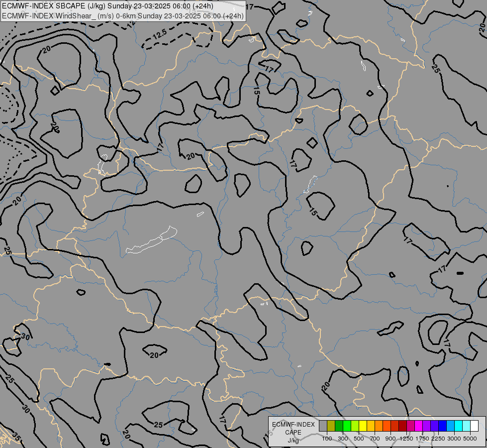
Task: Choose the bright green legend swatch
Action: click(347, 426)
